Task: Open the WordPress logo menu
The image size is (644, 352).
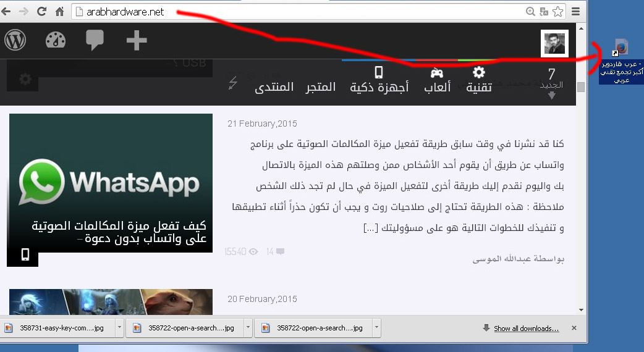Action: coord(15,40)
